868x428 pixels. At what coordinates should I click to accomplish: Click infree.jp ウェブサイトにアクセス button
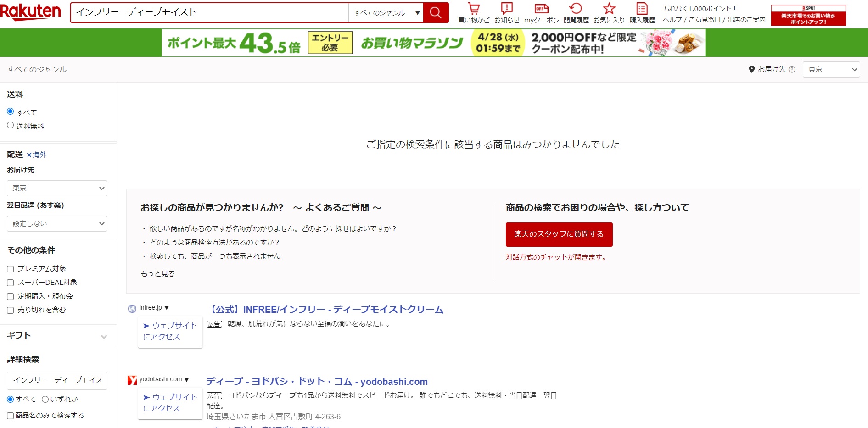coord(170,331)
